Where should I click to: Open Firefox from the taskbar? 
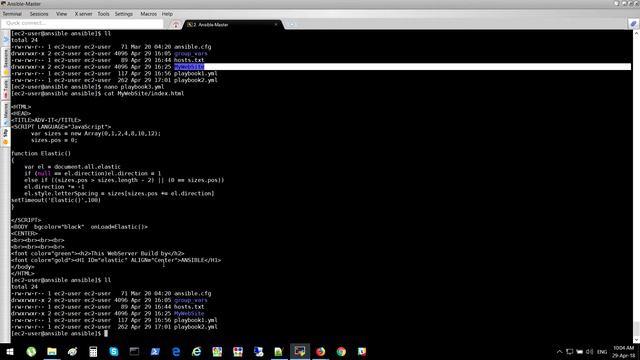pos(320,351)
